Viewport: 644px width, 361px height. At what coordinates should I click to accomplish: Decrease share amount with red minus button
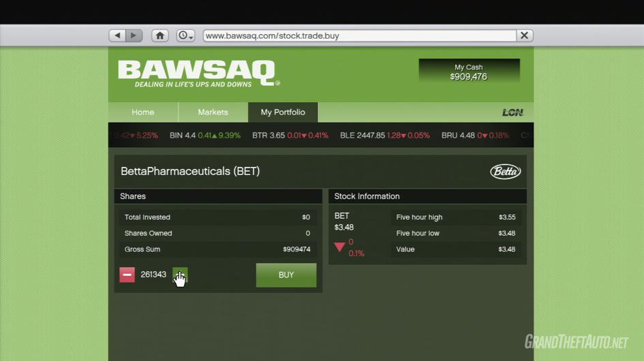tap(127, 274)
